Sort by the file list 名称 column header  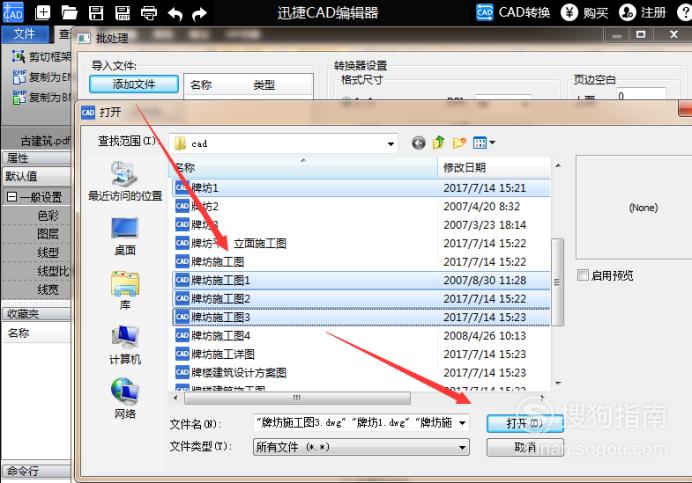(303, 168)
